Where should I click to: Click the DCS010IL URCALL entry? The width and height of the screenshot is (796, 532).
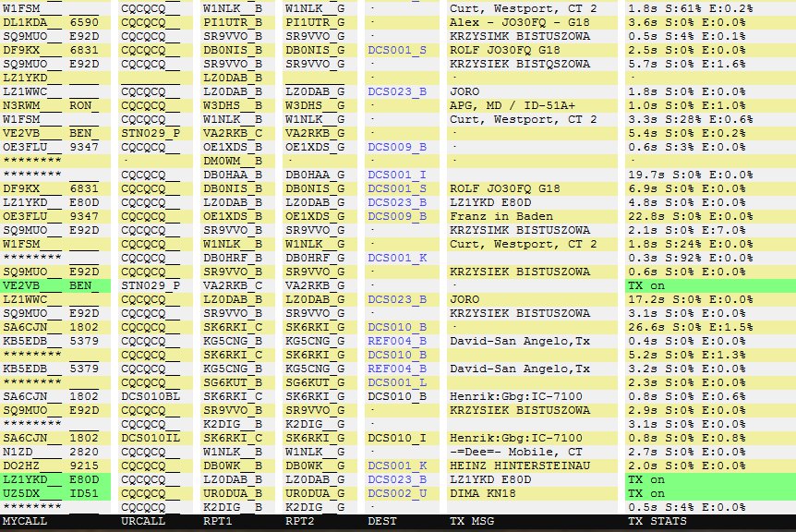pyautogui.click(x=151, y=438)
